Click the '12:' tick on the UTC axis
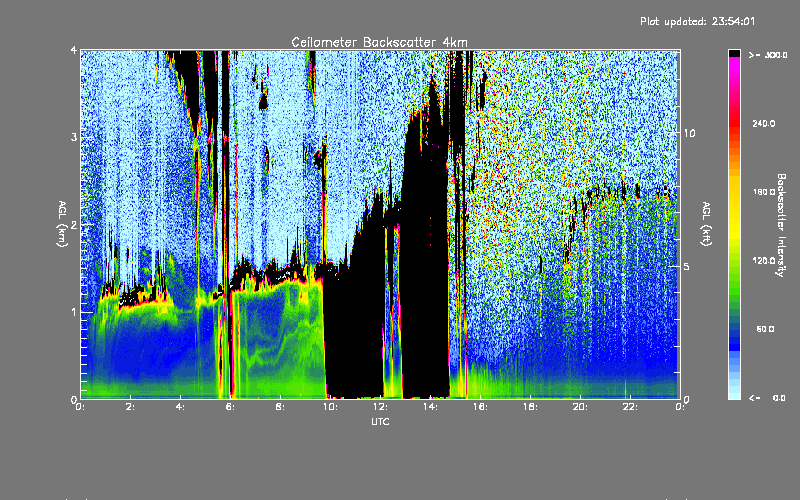The height and width of the screenshot is (500, 800). click(380, 407)
